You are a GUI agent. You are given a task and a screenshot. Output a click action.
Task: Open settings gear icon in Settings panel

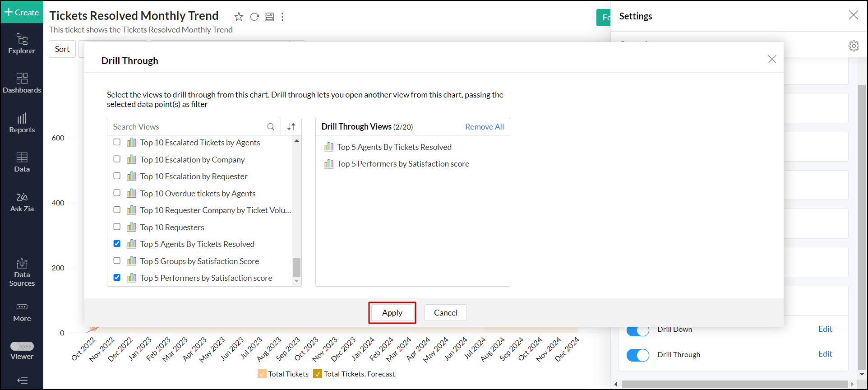[854, 46]
